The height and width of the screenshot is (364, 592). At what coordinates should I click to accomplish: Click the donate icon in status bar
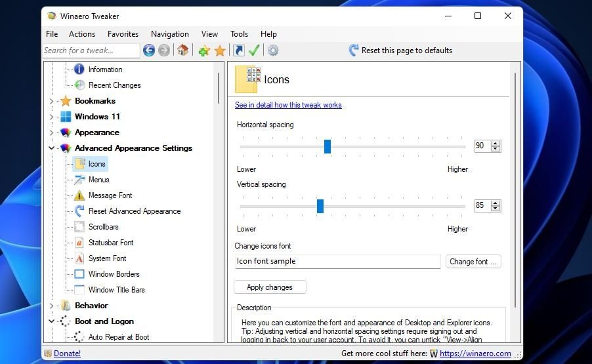48,354
